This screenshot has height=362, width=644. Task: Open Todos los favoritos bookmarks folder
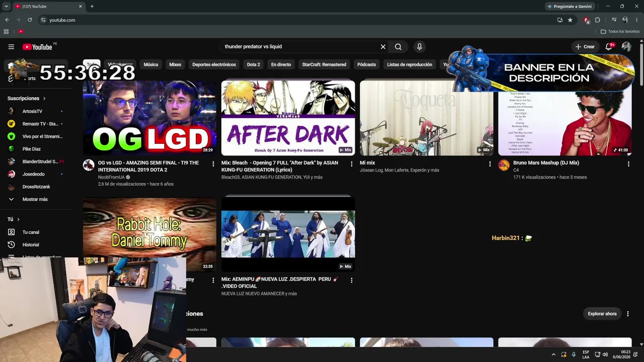pyautogui.click(x=620, y=32)
